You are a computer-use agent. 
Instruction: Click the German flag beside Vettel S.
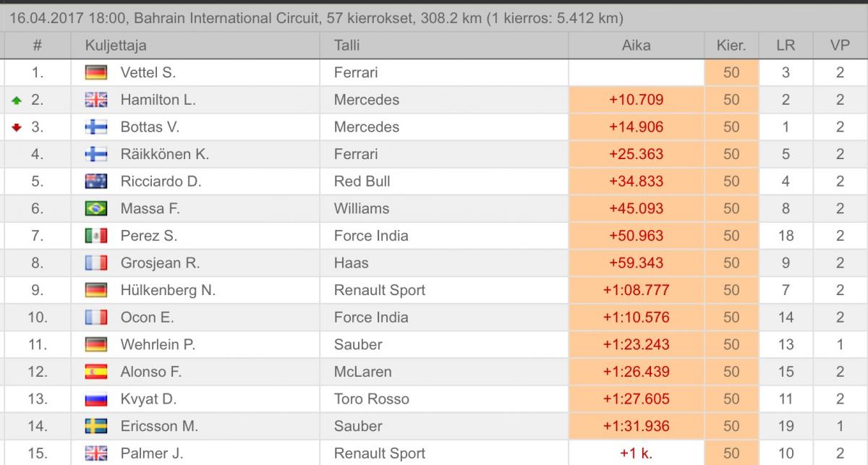pos(95,72)
